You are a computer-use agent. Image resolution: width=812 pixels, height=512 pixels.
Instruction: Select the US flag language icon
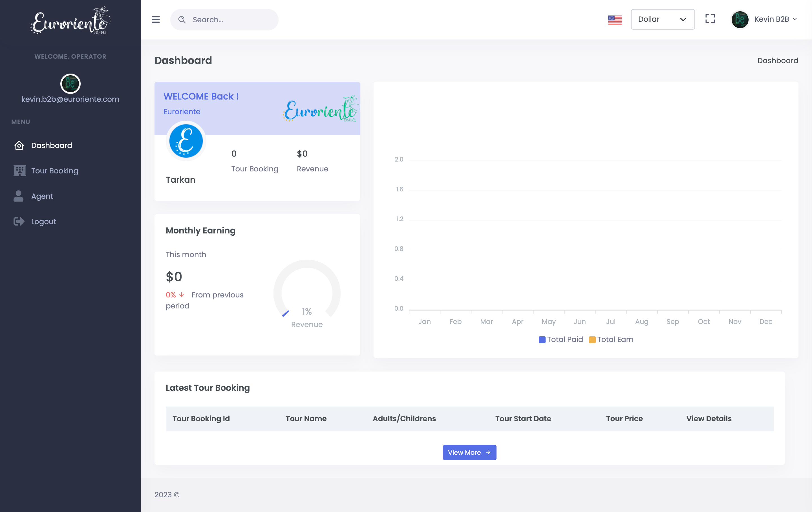coord(615,19)
